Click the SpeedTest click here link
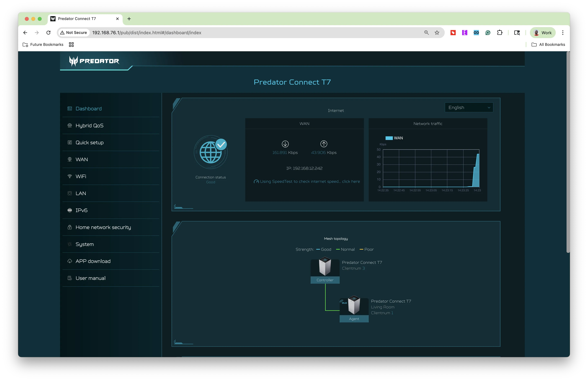This screenshot has height=381, width=588. 351,181
